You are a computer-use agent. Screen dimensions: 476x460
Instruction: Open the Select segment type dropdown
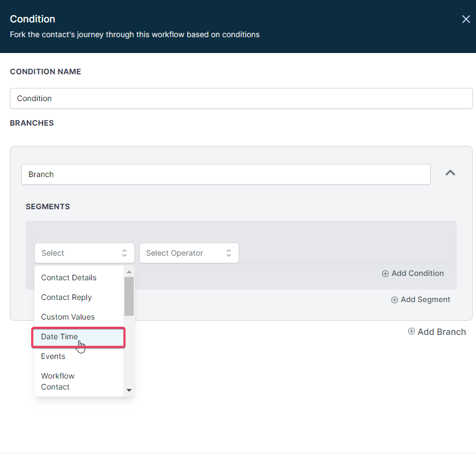[84, 253]
